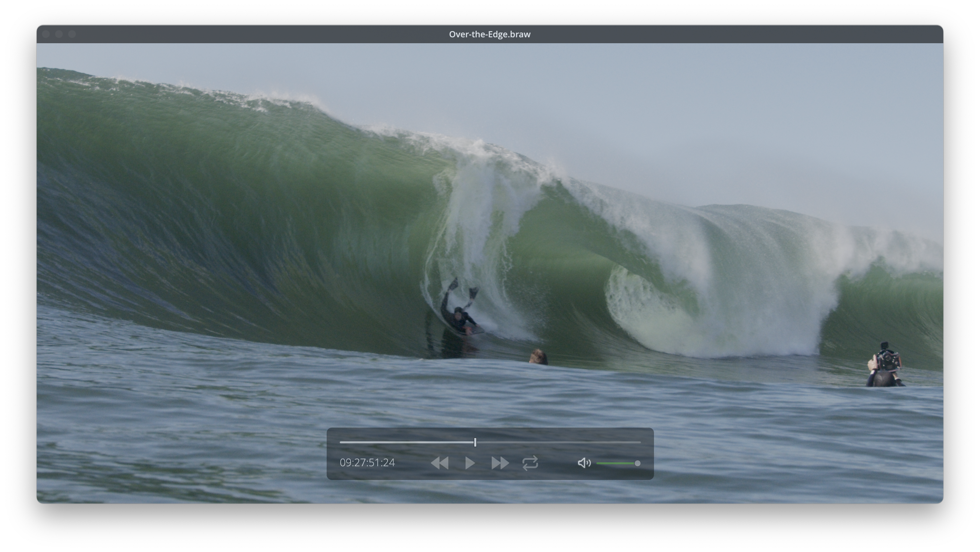This screenshot has height=552, width=980.
Task: Jump to the far left start of scrub bar
Action: (x=341, y=442)
